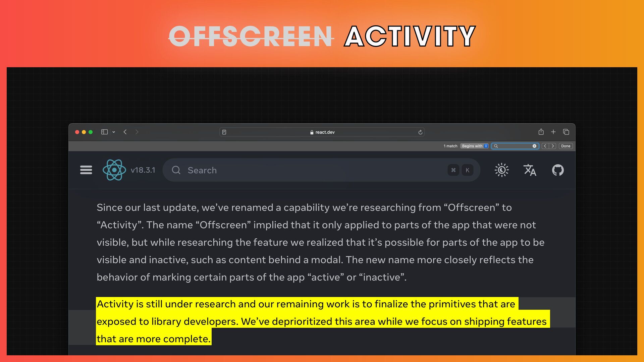
Task: Expand sidebar button dropdown chevron
Action: 114,132
